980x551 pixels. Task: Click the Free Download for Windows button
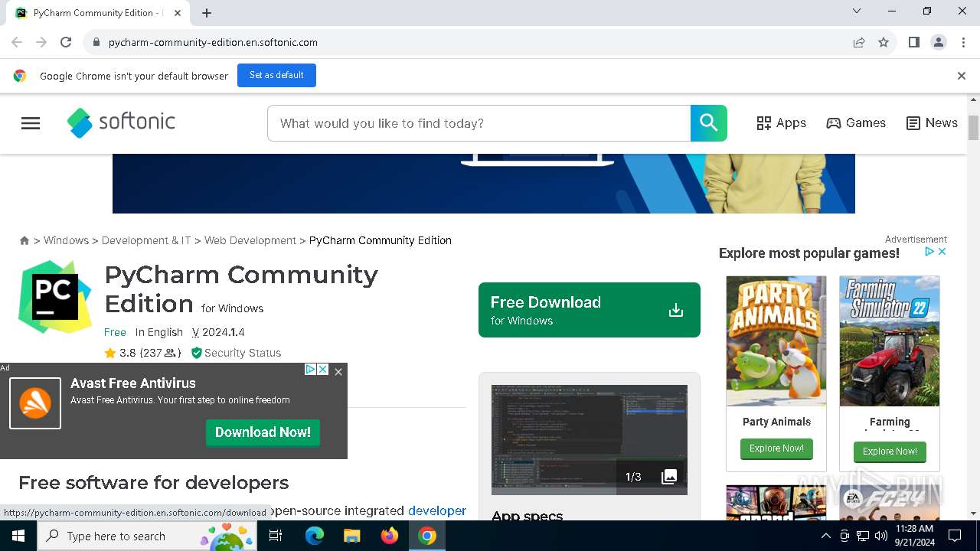click(x=590, y=310)
